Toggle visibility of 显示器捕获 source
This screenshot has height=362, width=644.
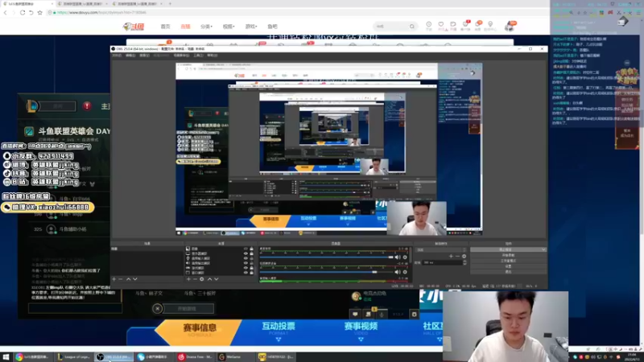(x=246, y=253)
